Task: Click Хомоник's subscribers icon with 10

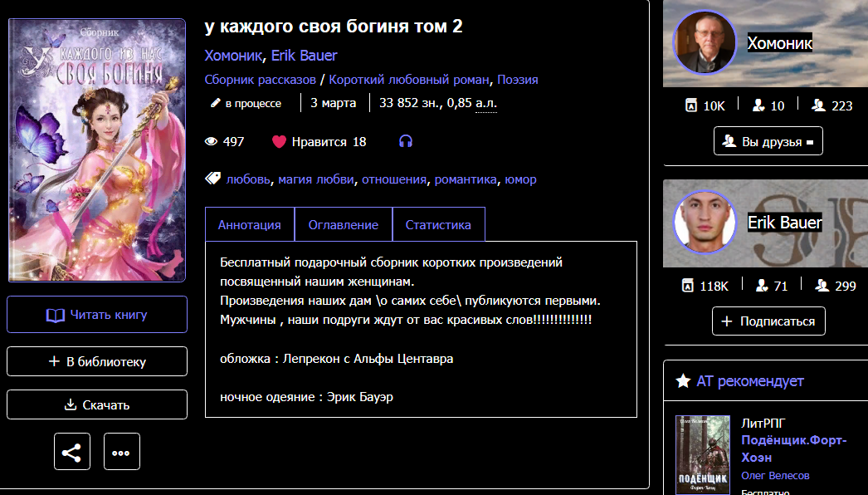Action: coord(758,105)
